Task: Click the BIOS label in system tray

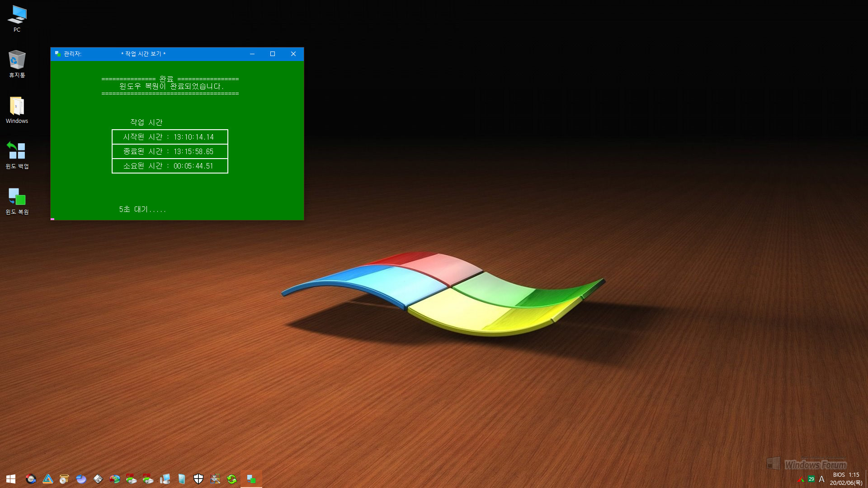Action: [839, 475]
